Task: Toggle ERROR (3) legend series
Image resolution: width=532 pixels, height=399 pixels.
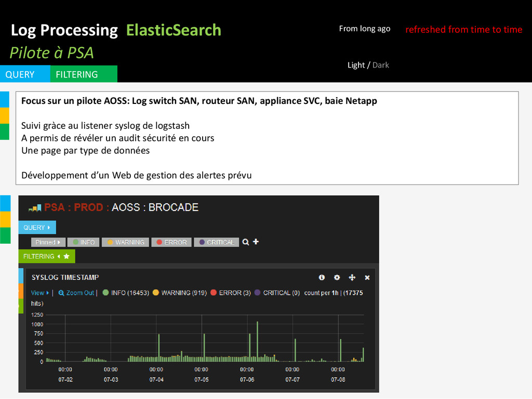Action: pos(230,293)
